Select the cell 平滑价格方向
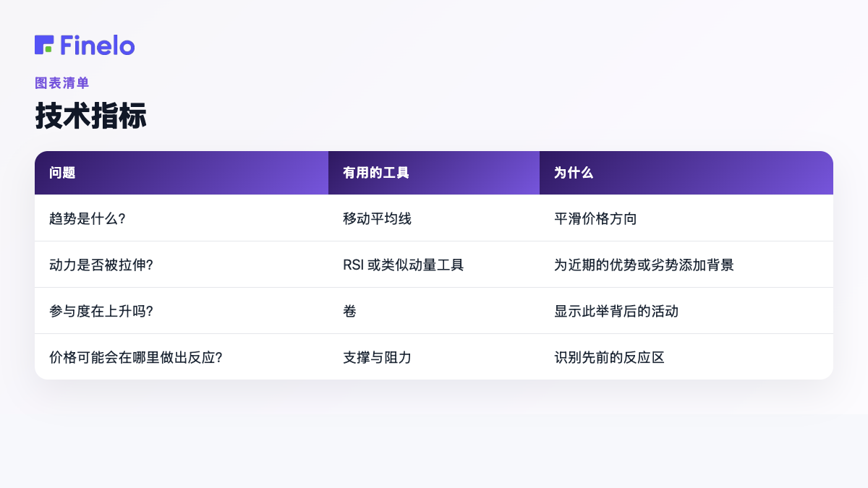Image resolution: width=868 pixels, height=488 pixels. tap(686, 218)
